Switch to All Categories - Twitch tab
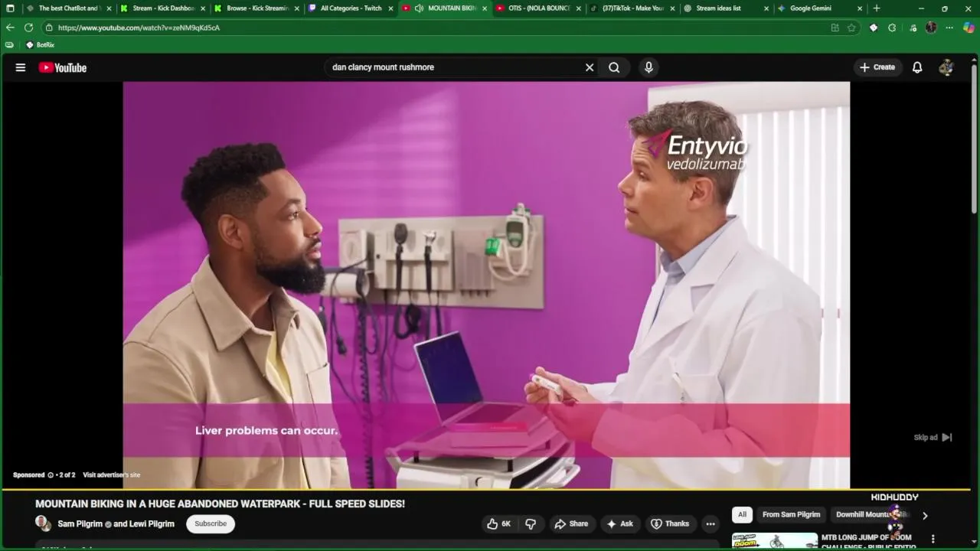Screen dimensions: 980x551 coord(351,8)
